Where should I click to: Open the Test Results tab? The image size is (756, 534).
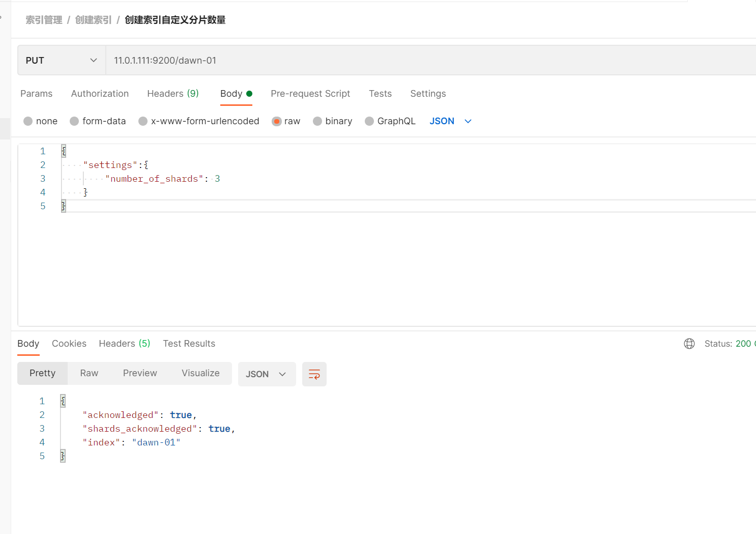tap(189, 344)
